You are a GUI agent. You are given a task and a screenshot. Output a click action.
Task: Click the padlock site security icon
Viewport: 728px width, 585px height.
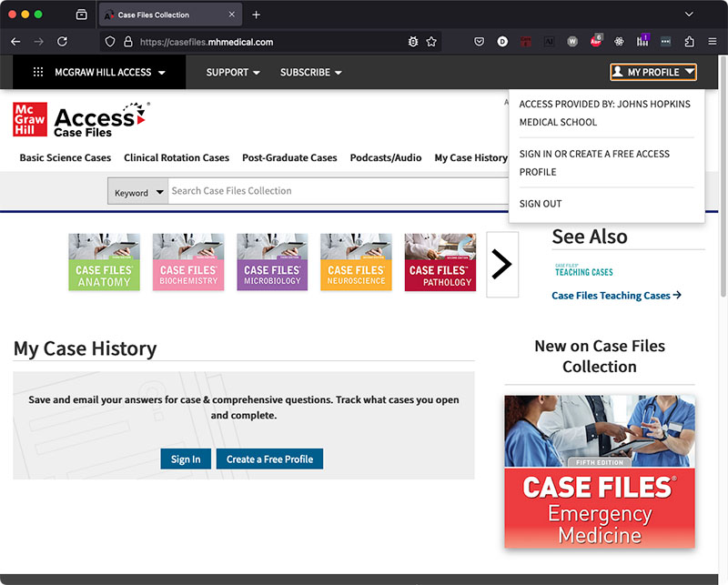click(x=128, y=42)
